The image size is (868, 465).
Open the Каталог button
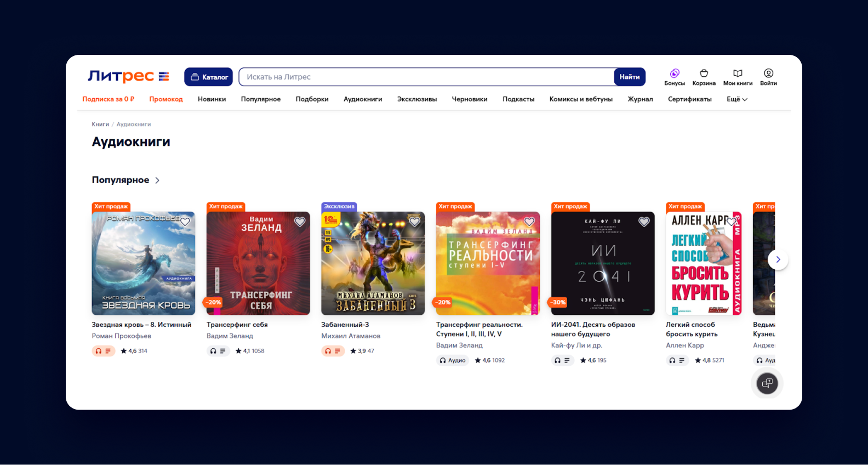(209, 77)
